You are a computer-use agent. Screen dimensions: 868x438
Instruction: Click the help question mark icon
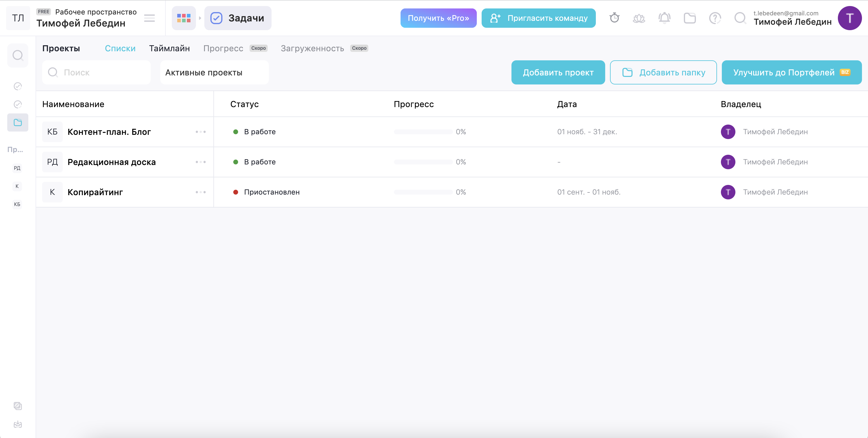715,18
